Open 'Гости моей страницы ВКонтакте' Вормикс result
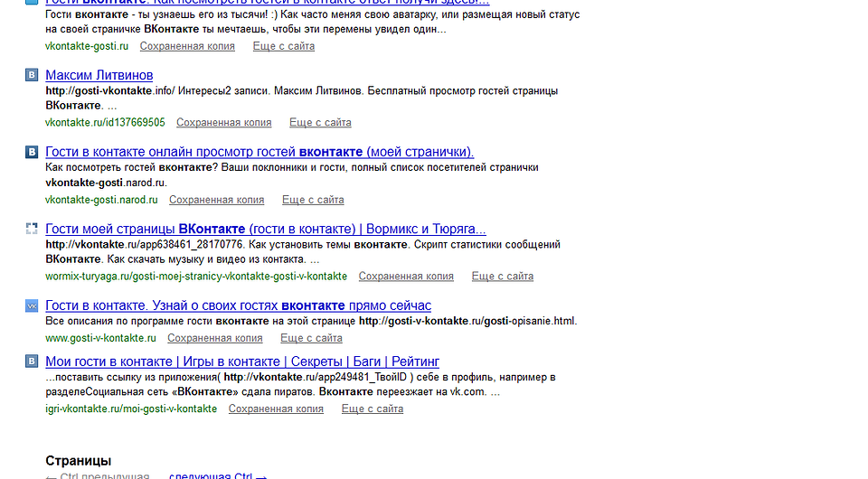 coord(265,229)
